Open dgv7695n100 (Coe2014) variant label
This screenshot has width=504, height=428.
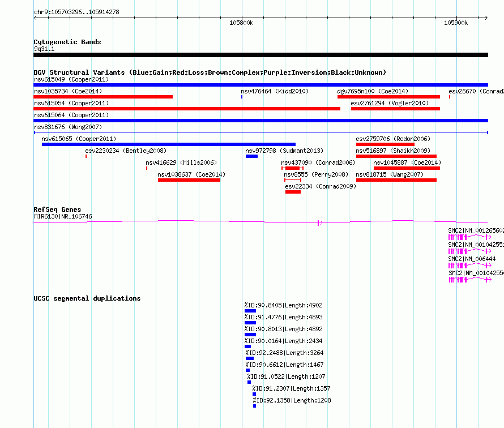(373, 91)
